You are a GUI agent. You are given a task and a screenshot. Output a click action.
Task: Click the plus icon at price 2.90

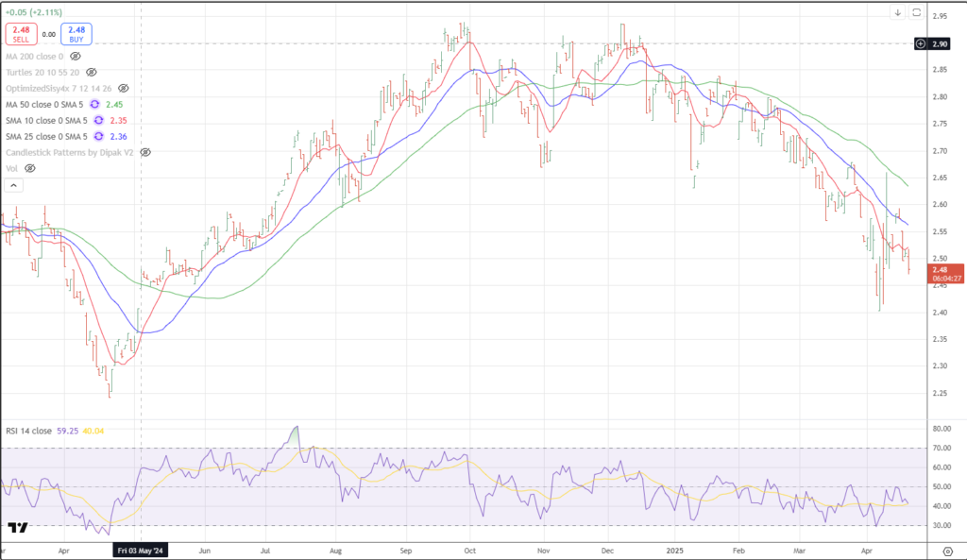click(x=920, y=43)
